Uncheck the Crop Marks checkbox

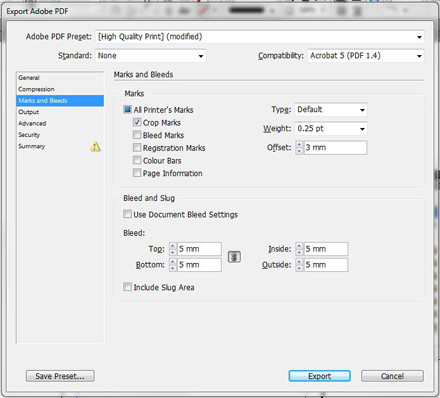point(137,122)
